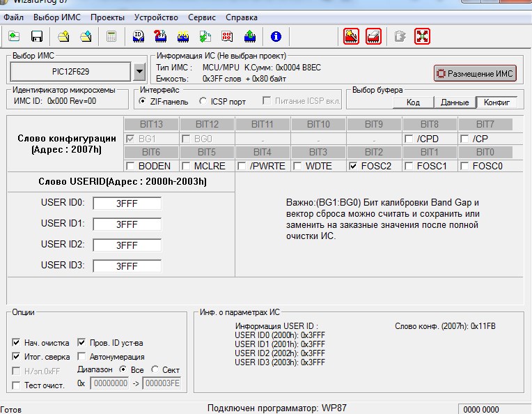532x414 pixels.
Task: Click the load project folder icon
Action: (63, 36)
